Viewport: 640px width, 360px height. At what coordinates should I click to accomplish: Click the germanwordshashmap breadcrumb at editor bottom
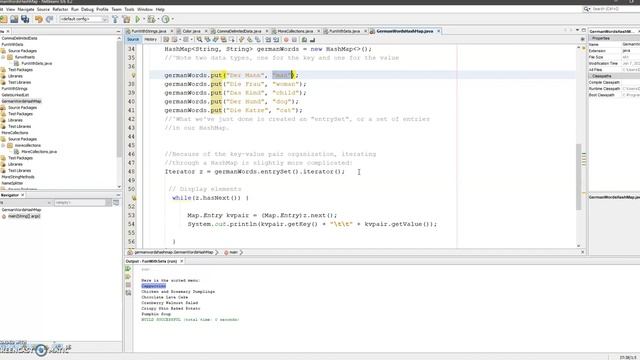(x=174, y=252)
